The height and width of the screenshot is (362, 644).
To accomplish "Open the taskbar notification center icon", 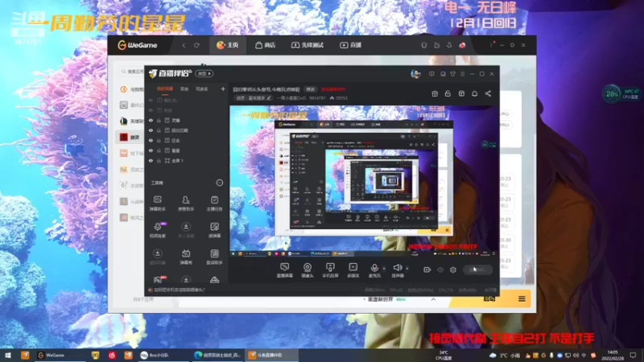I will [633, 355].
